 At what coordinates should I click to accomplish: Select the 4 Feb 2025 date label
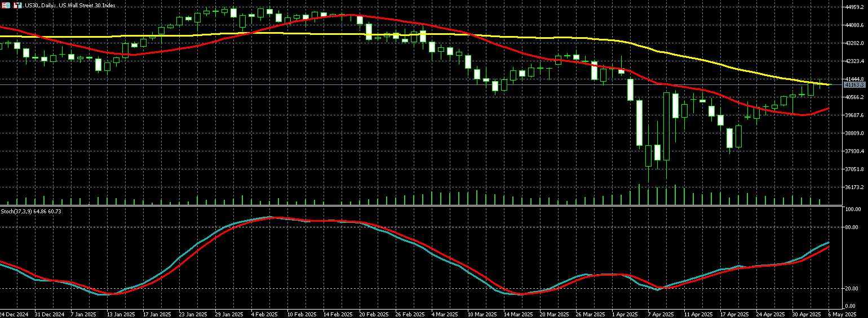(x=264, y=313)
